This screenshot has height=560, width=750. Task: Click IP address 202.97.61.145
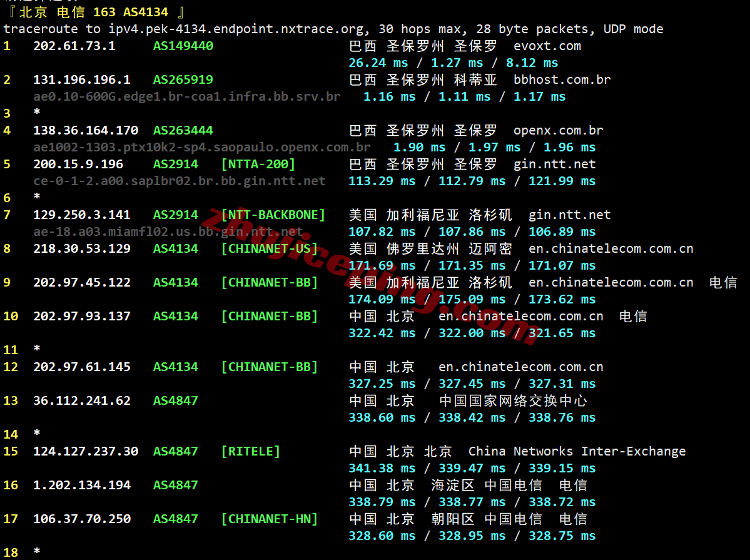coord(82,367)
